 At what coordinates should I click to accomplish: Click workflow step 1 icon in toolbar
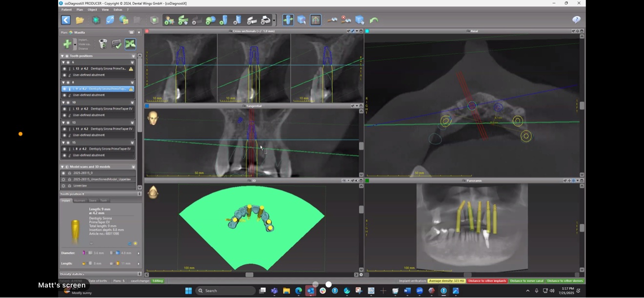pyautogui.click(x=169, y=20)
